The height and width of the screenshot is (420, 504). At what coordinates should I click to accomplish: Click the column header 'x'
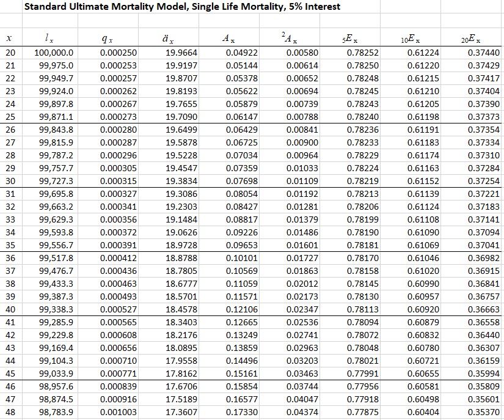[9, 39]
